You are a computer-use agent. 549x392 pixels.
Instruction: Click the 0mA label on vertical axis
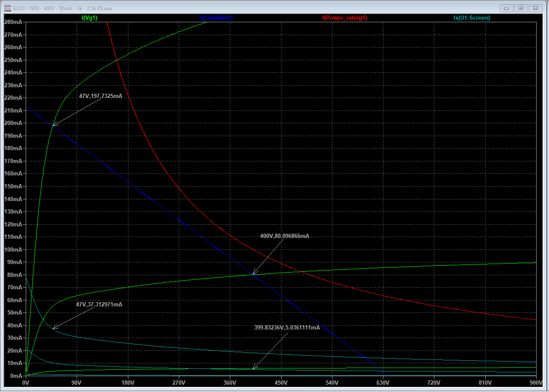[15, 376]
